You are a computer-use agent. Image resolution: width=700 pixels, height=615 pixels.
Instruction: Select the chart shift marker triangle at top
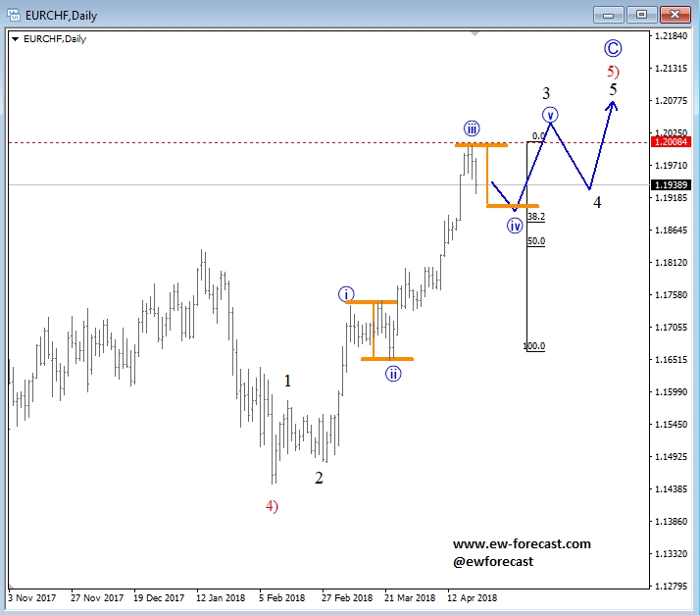[475, 34]
